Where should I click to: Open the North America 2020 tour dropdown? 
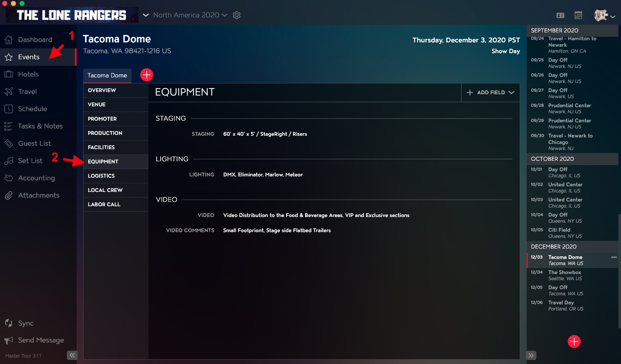tap(190, 15)
